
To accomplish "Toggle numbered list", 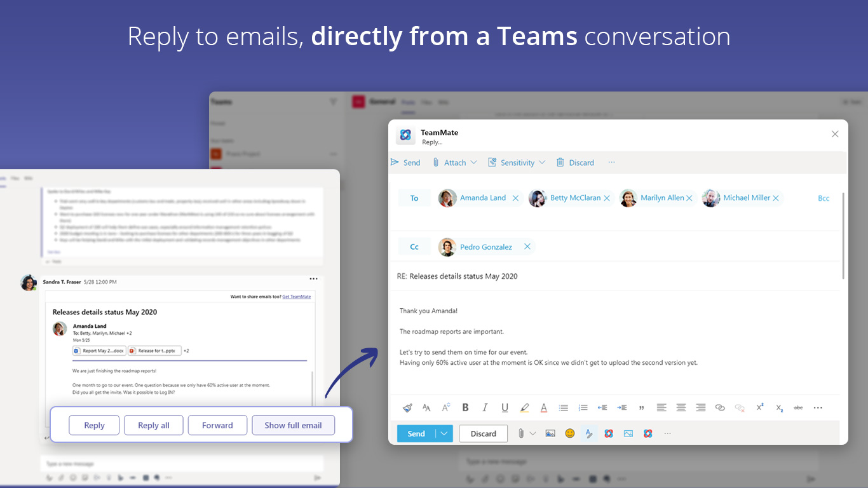I will [x=583, y=407].
